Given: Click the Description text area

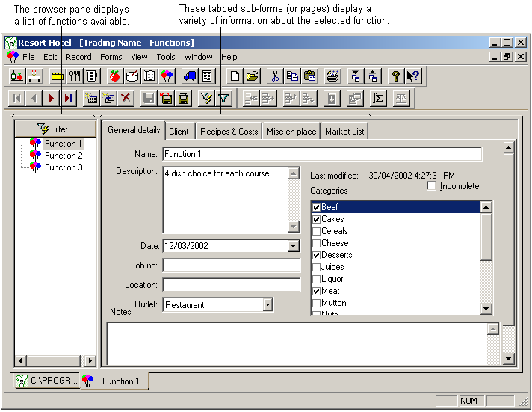Looking at the screenshot, I should click(226, 200).
